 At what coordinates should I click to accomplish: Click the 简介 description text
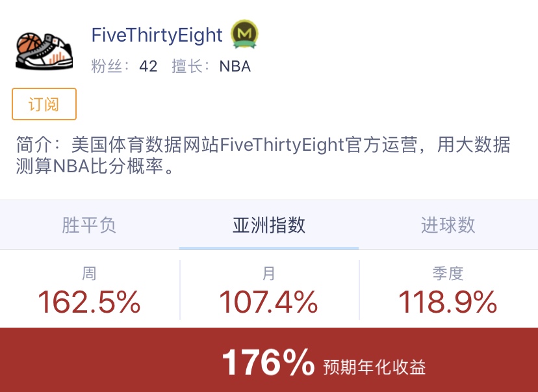[x=263, y=155]
